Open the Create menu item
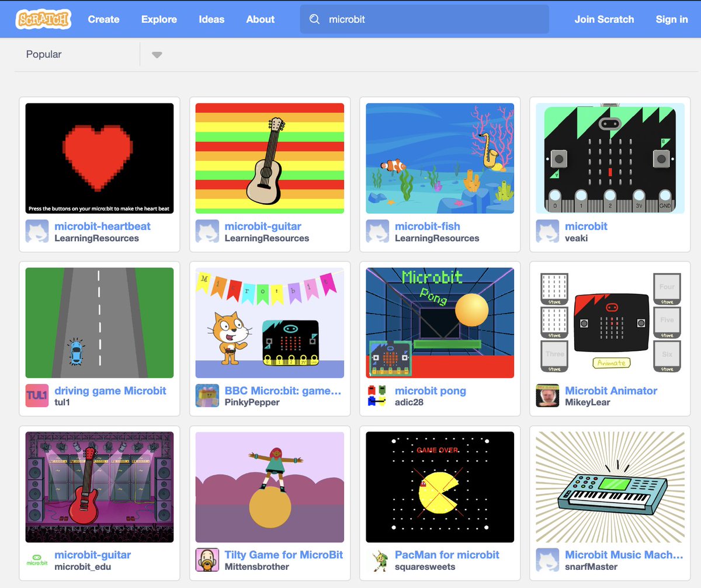Viewport: 701px width, 588px height. 104,19
